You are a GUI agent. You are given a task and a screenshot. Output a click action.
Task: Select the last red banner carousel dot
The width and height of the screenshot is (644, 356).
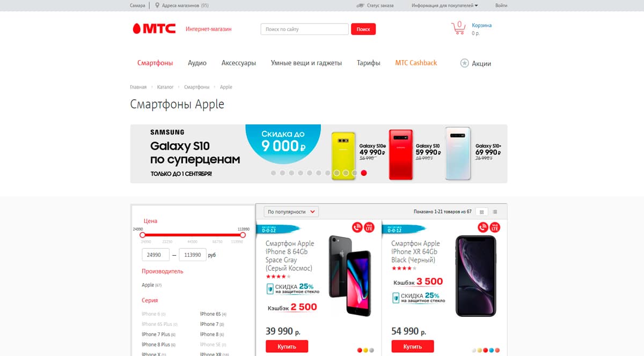point(364,173)
